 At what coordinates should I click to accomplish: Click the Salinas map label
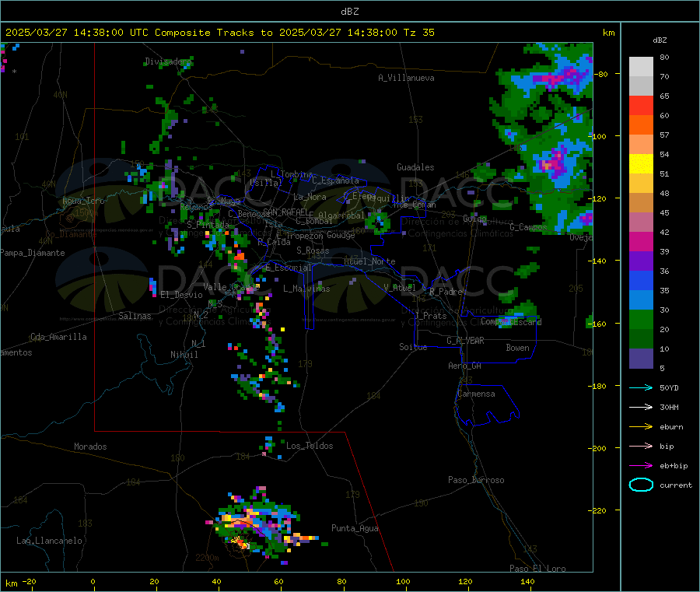(135, 316)
